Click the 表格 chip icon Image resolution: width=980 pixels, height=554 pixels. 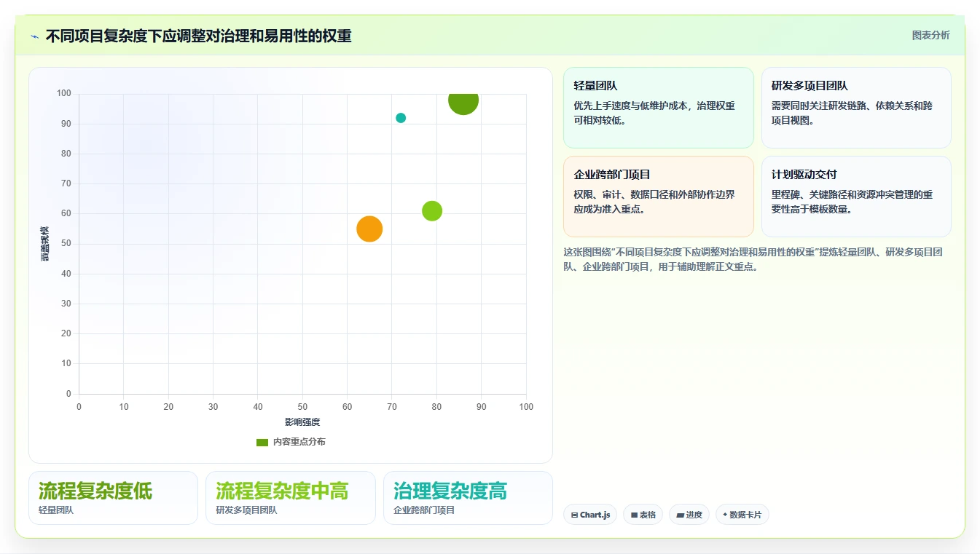[x=634, y=515]
